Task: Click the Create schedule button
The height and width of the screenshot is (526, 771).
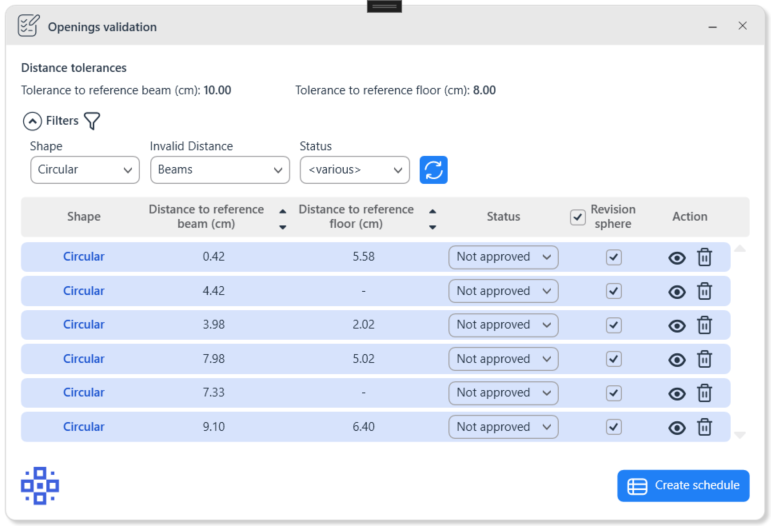Action: (683, 486)
